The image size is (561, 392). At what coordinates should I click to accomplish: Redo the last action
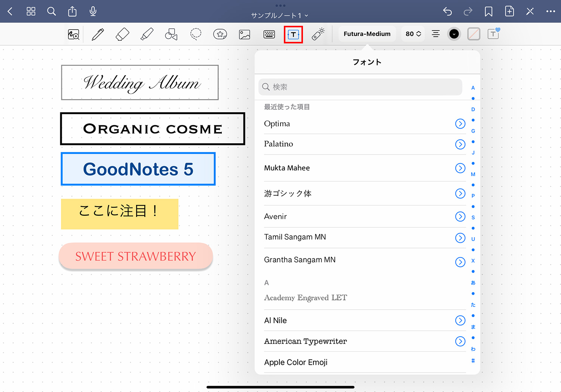(468, 12)
